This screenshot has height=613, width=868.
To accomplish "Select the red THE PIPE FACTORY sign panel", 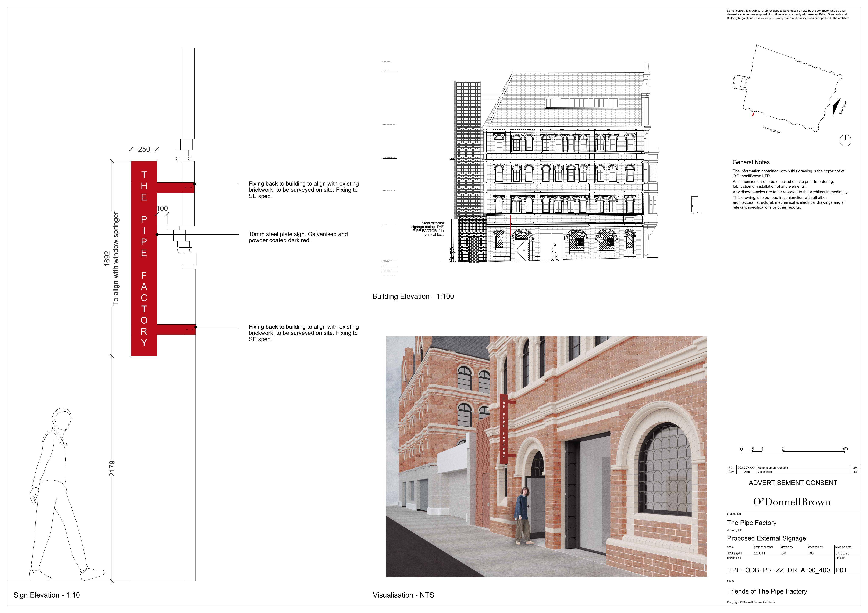I will coord(144,258).
